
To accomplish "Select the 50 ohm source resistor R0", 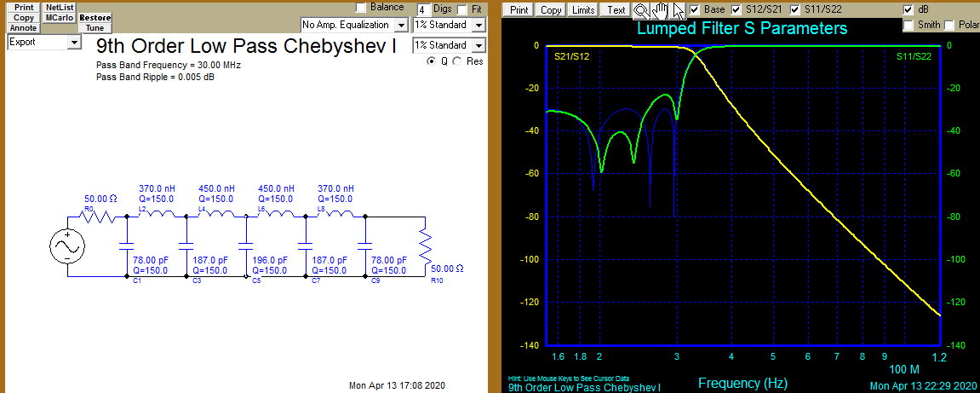I will pos(100,217).
